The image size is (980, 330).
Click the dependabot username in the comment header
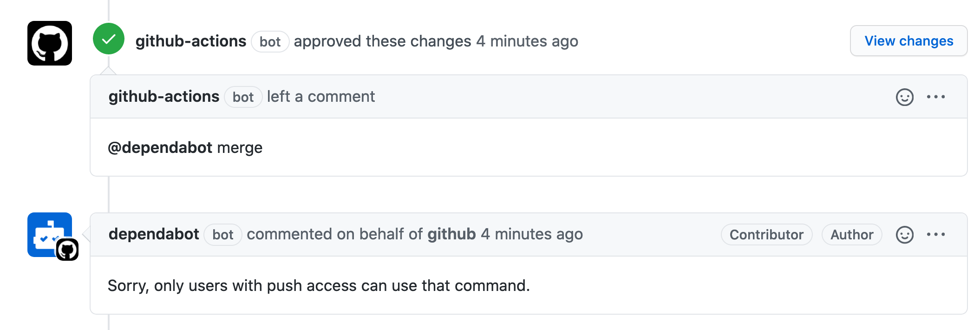click(x=155, y=235)
